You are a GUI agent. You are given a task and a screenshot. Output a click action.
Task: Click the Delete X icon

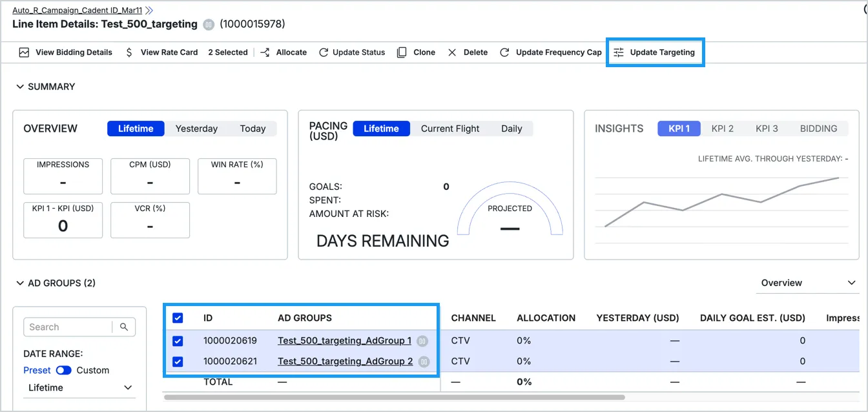[452, 52]
